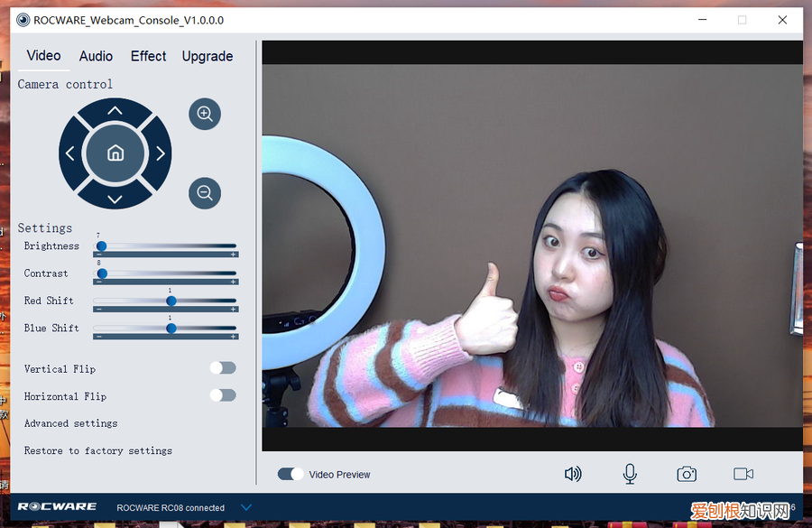Mute the speaker volume icon
The image size is (812, 528).
point(573,474)
